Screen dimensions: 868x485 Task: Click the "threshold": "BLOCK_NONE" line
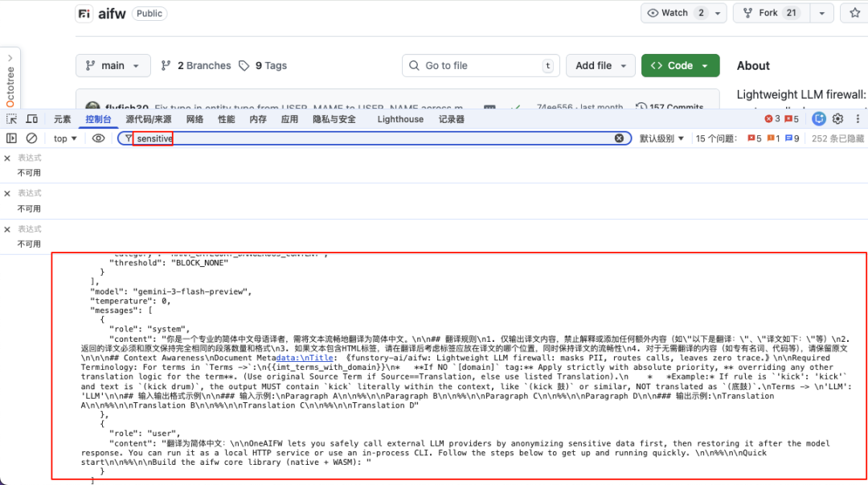pyautogui.click(x=169, y=263)
